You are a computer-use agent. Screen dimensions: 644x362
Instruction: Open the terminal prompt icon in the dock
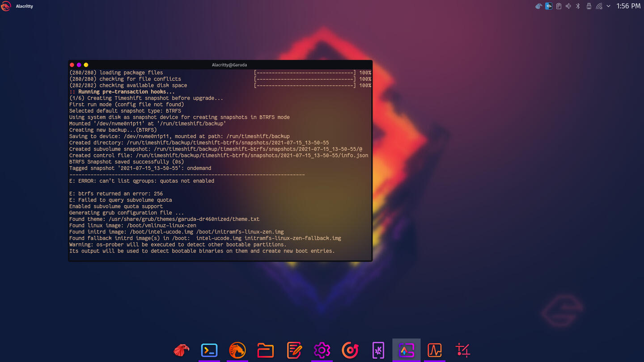[x=209, y=350]
